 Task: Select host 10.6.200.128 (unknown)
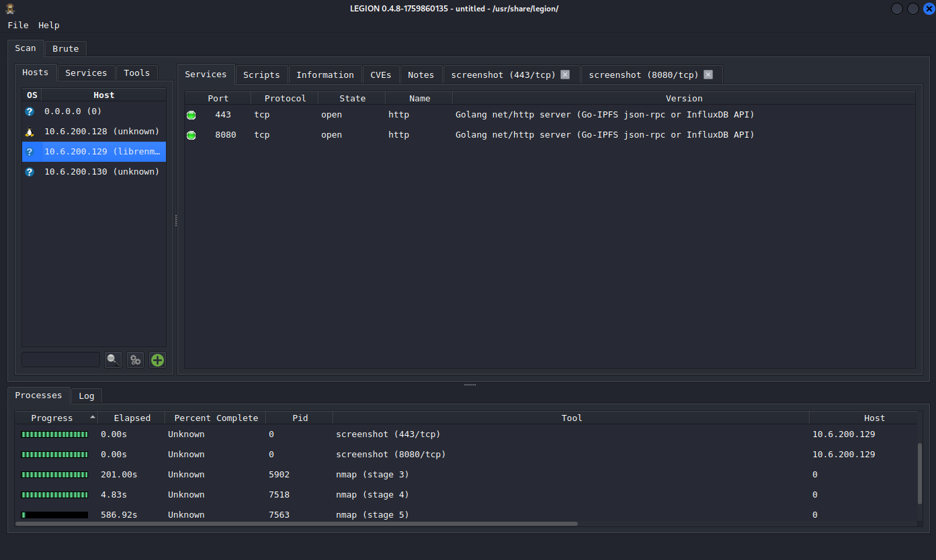94,132
